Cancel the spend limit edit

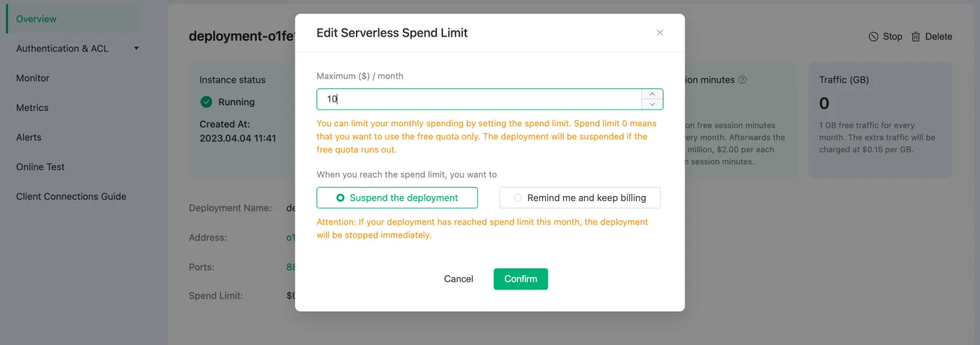point(458,279)
